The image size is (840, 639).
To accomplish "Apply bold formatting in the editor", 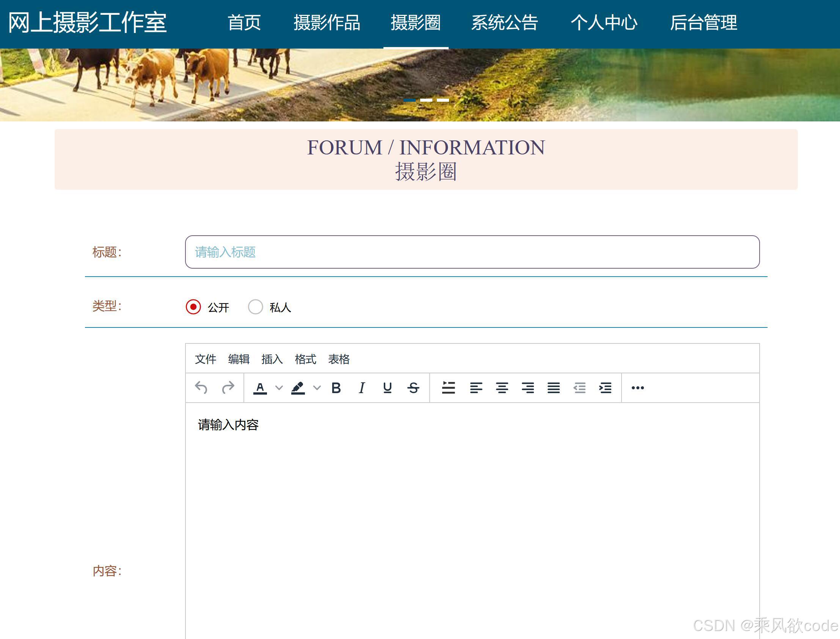I will tap(336, 388).
